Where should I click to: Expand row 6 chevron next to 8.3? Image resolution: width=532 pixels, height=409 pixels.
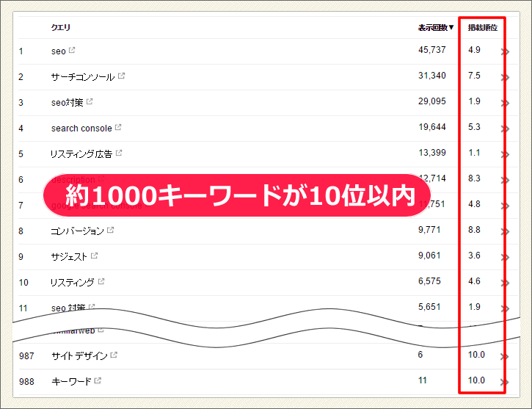point(505,180)
